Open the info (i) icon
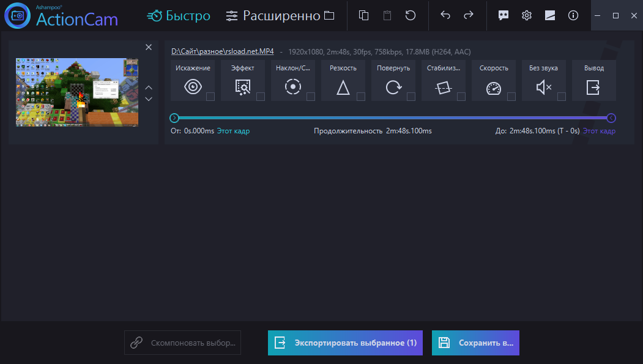643x364 pixels. 573,15
